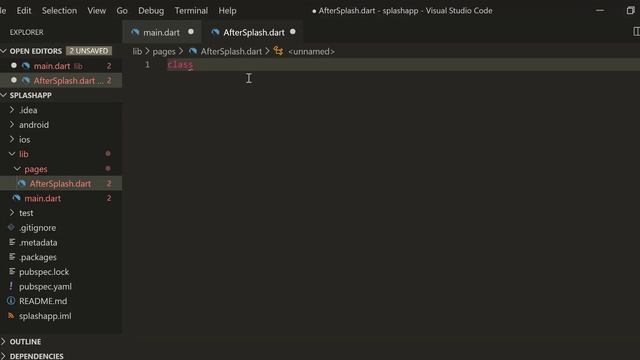Expand the .idea folder
The height and width of the screenshot is (360, 640).
(x=61, y=110)
